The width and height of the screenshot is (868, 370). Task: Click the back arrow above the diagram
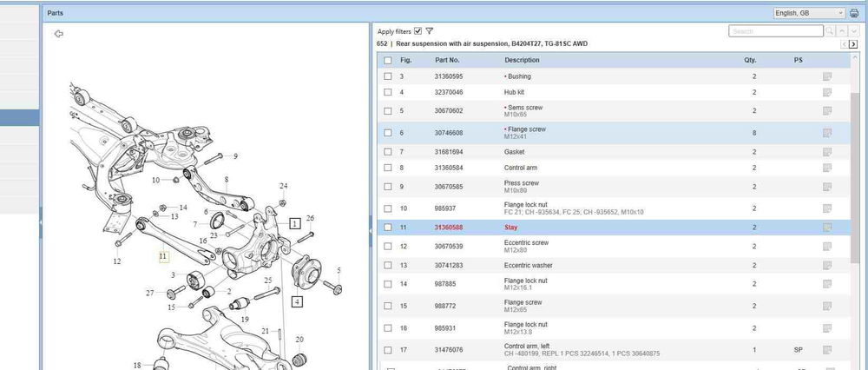point(58,34)
